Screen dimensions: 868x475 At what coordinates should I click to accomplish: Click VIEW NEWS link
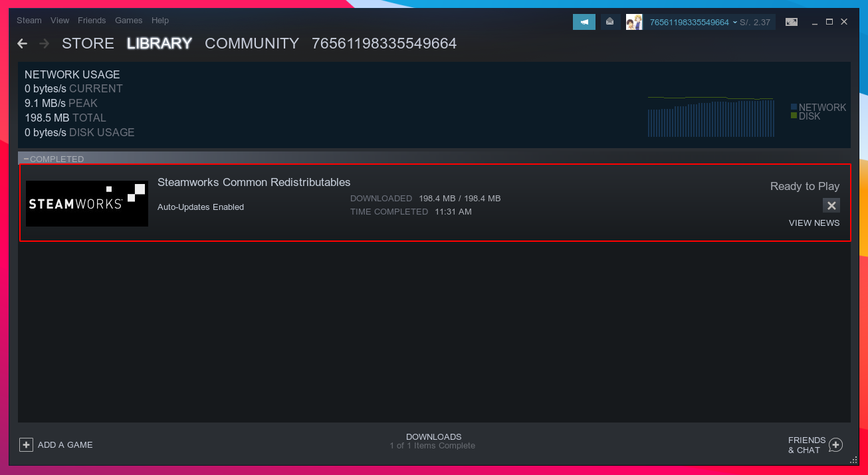point(814,223)
